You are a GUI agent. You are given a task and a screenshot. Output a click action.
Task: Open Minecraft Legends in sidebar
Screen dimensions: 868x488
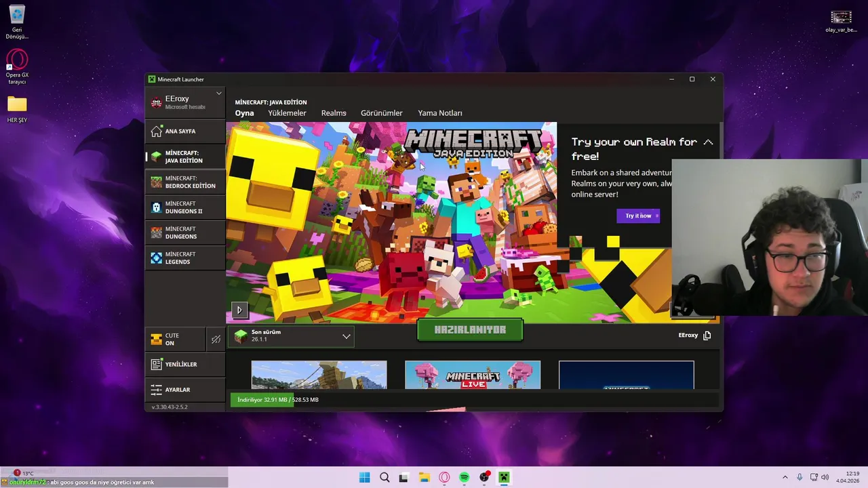pos(185,258)
